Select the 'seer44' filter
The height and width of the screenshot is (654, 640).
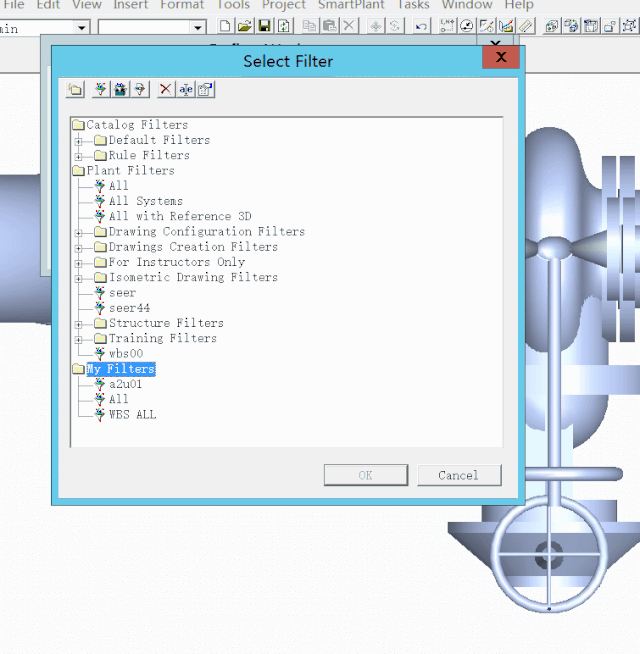click(x=129, y=308)
